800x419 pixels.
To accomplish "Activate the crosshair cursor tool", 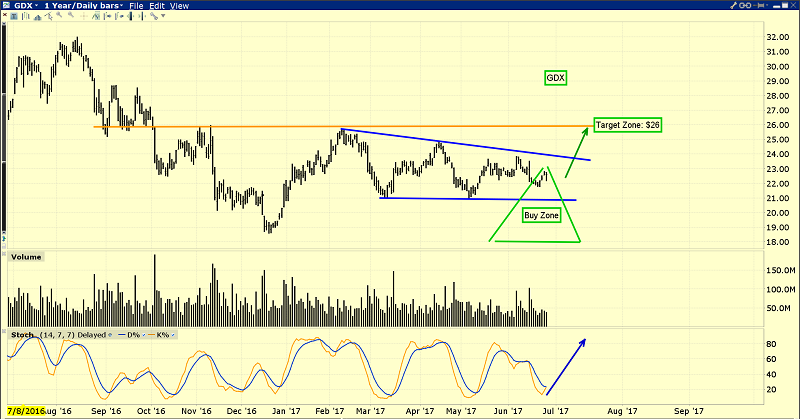I will [x=83, y=16].
